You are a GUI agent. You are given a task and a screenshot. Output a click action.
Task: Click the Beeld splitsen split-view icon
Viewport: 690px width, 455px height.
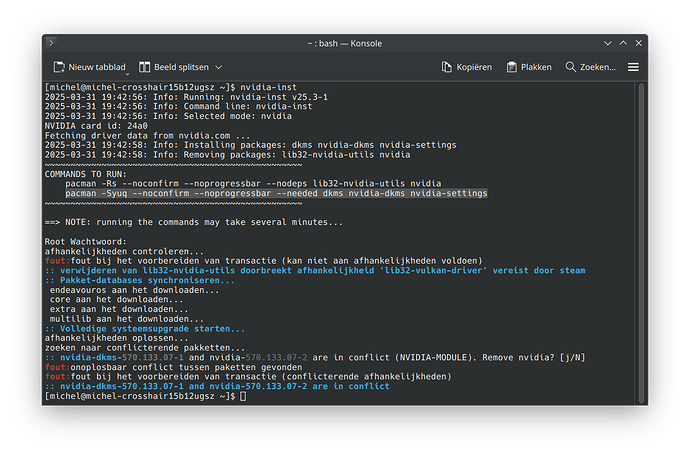[x=144, y=67]
